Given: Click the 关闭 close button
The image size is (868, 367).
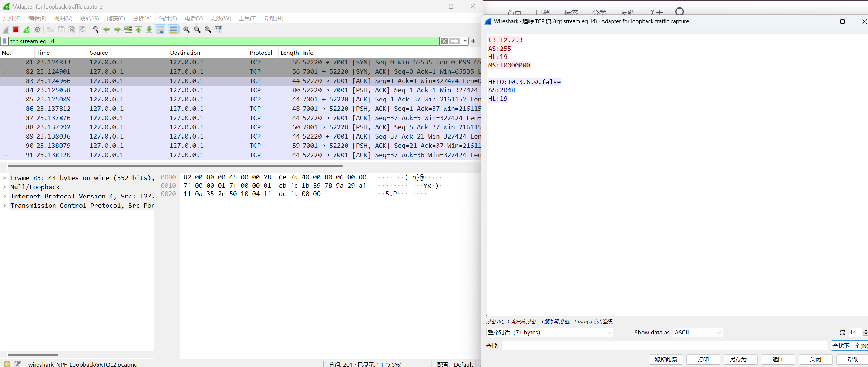Looking at the screenshot, I should [x=815, y=360].
